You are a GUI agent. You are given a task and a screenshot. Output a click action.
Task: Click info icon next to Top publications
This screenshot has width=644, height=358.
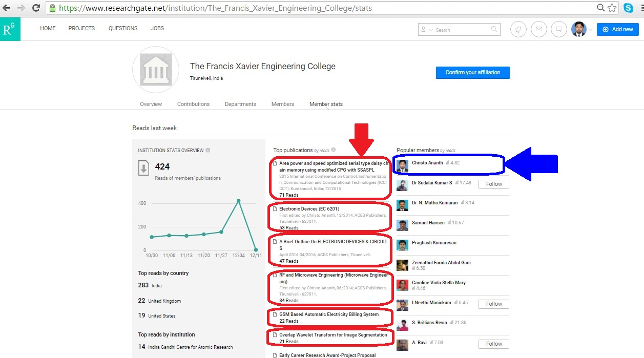coord(334,150)
